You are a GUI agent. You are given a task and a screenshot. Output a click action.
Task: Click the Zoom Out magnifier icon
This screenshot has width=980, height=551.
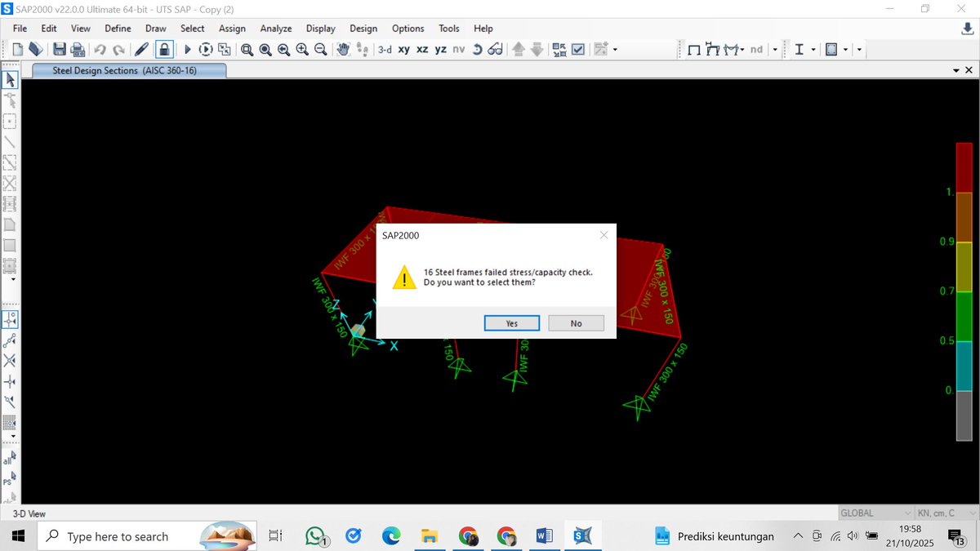coord(321,50)
